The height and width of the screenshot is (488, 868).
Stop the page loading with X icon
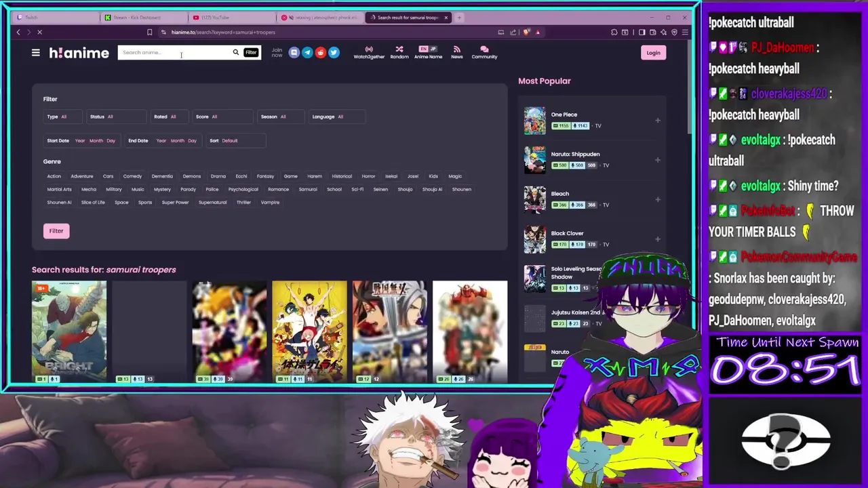coord(39,32)
